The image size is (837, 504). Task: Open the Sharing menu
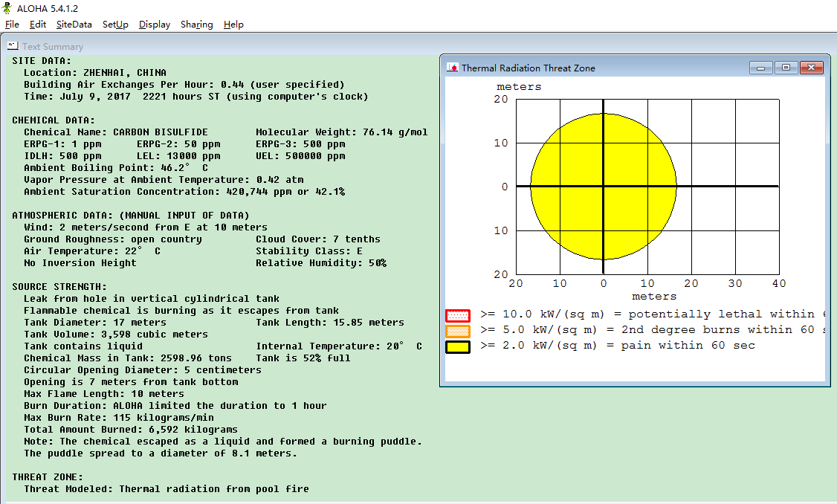[196, 24]
